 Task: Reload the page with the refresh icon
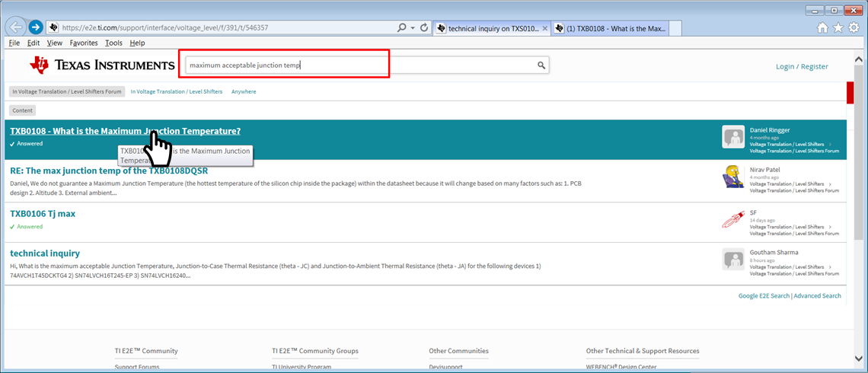(x=425, y=27)
